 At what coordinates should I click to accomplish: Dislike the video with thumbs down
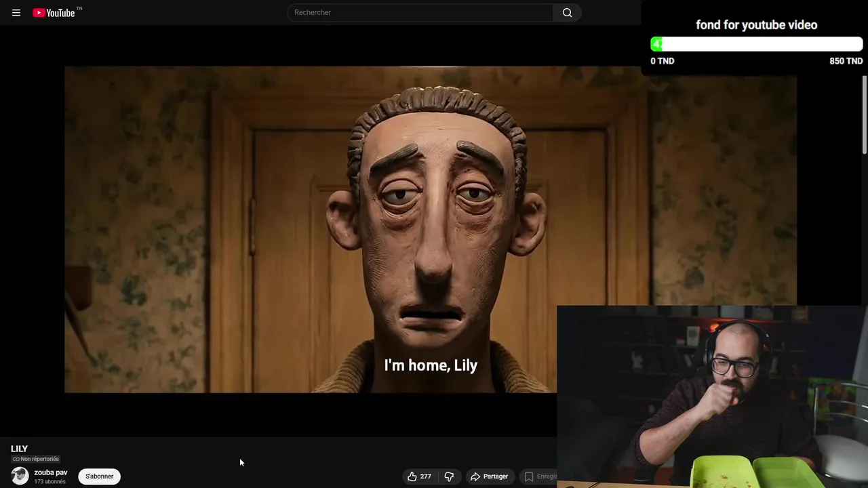tap(449, 476)
